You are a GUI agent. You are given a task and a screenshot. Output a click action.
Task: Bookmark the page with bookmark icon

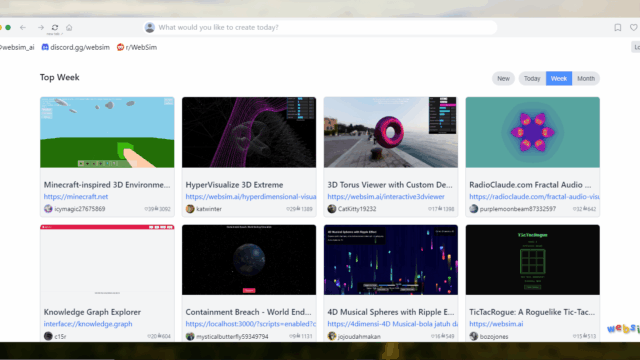pyautogui.click(x=618, y=27)
